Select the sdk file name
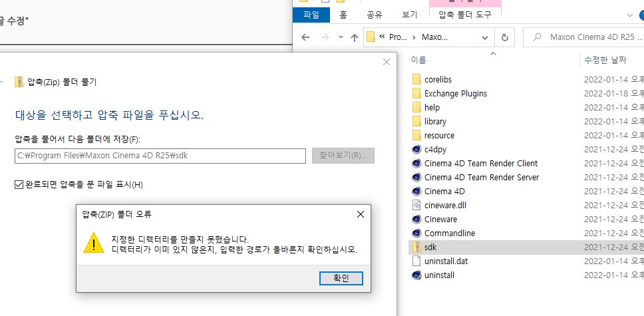 coord(430,247)
